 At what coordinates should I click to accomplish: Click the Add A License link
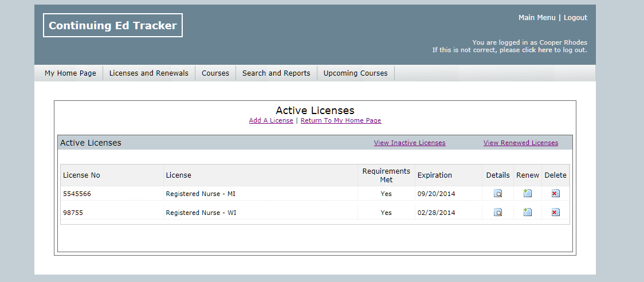point(271,121)
